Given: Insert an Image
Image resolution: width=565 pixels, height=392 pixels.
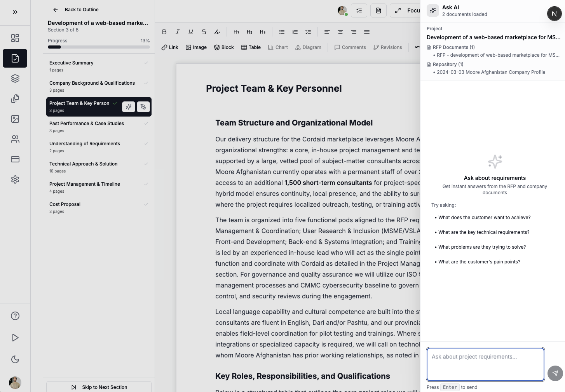Looking at the screenshot, I should pyautogui.click(x=196, y=47).
